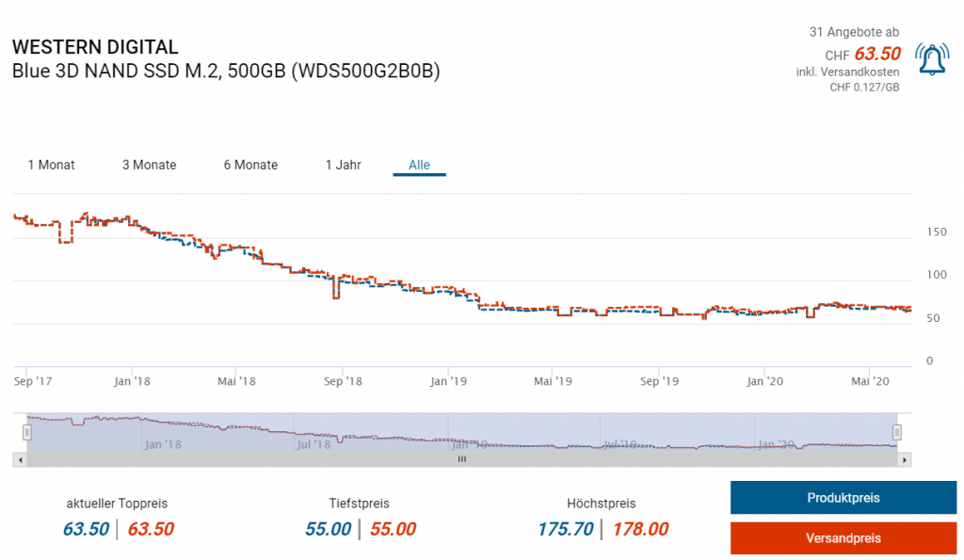
Task: Click the Tiefstpreis label
Action: point(359,504)
